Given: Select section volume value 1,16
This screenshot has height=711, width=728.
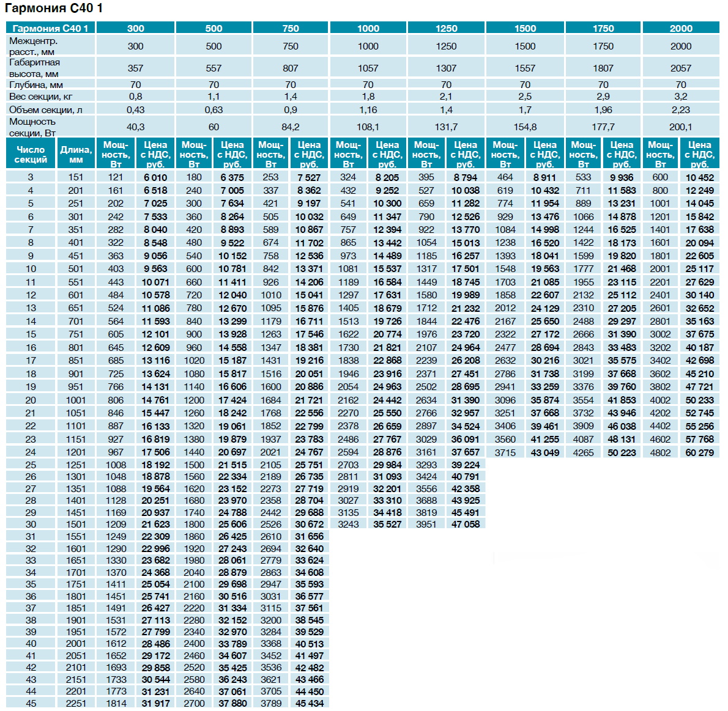Looking at the screenshot, I should [x=368, y=110].
